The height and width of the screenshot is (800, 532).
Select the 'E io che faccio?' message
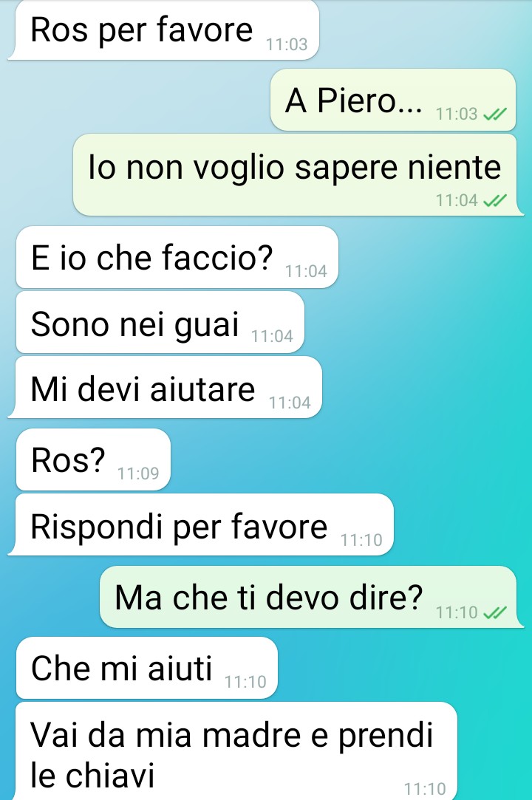tap(177, 257)
